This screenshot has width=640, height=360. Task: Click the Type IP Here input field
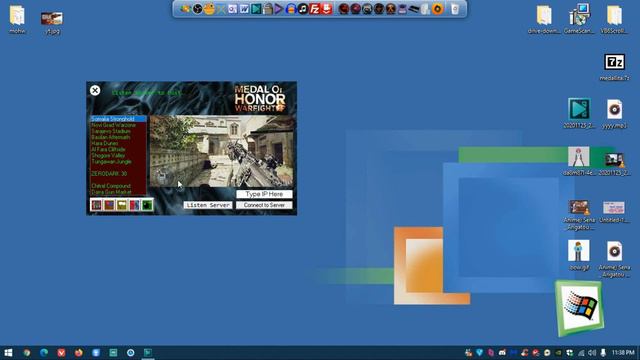[264, 194]
